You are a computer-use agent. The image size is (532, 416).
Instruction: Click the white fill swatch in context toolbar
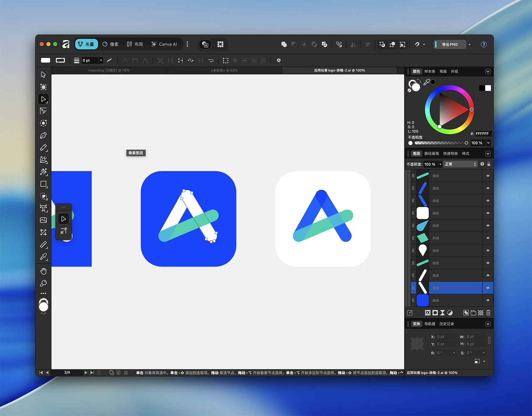pos(46,60)
